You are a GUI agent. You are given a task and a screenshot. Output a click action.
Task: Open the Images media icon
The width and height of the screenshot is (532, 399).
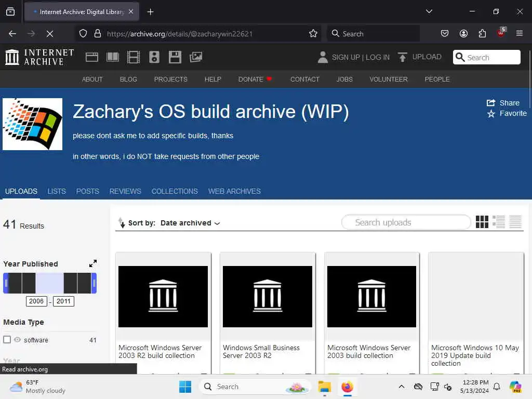point(196,57)
